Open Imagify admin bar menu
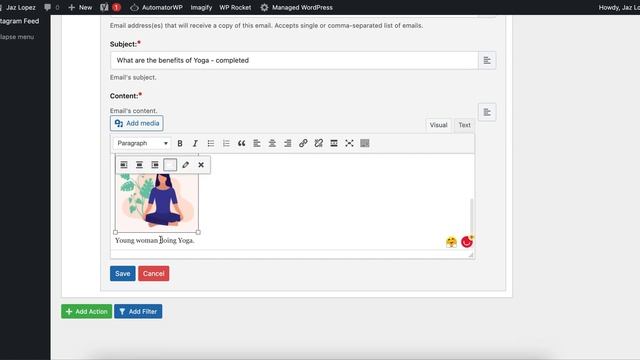640x360 pixels. click(201, 7)
